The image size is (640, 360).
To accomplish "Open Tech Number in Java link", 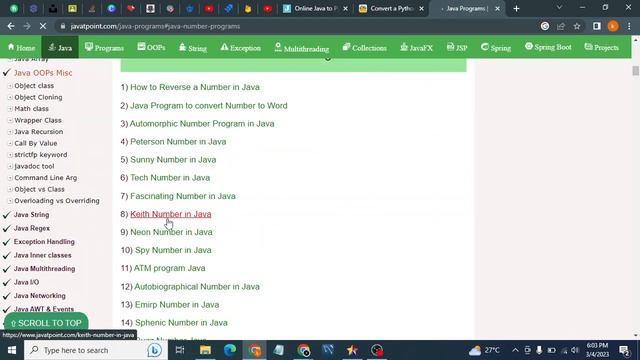I will (170, 178).
